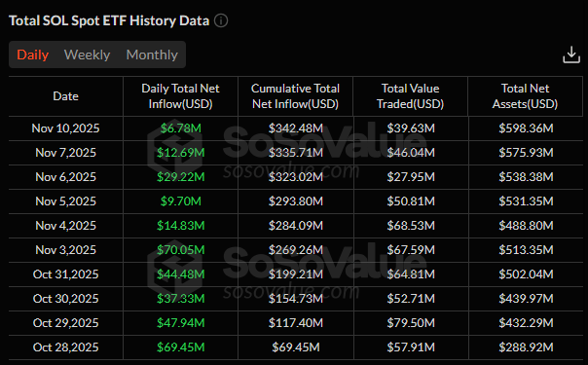Image resolution: width=588 pixels, height=365 pixels.
Task: Click the Daily Total Net Inflow header
Action: tap(180, 96)
